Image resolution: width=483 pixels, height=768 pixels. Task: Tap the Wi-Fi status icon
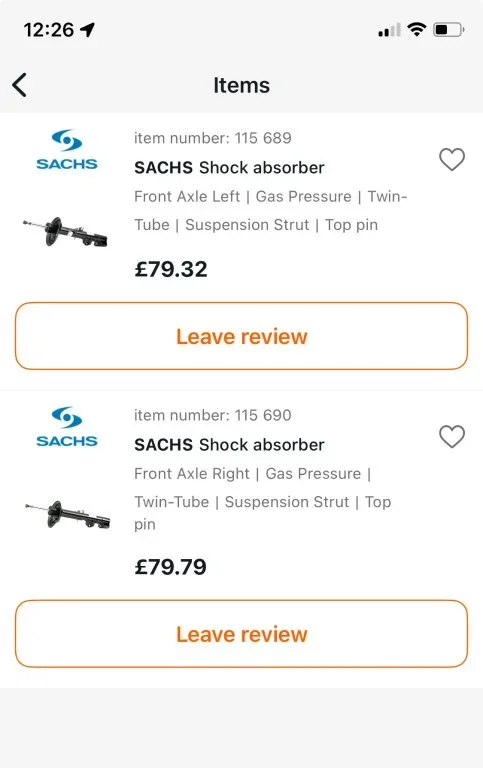pyautogui.click(x=417, y=30)
